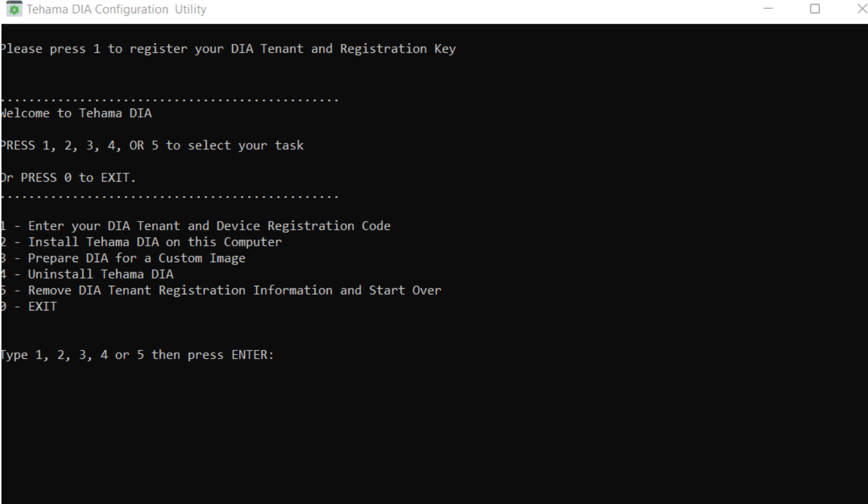Viewport: 868px width, 504px height.
Task: Click the register Registration Key instruction line
Action: tap(228, 48)
